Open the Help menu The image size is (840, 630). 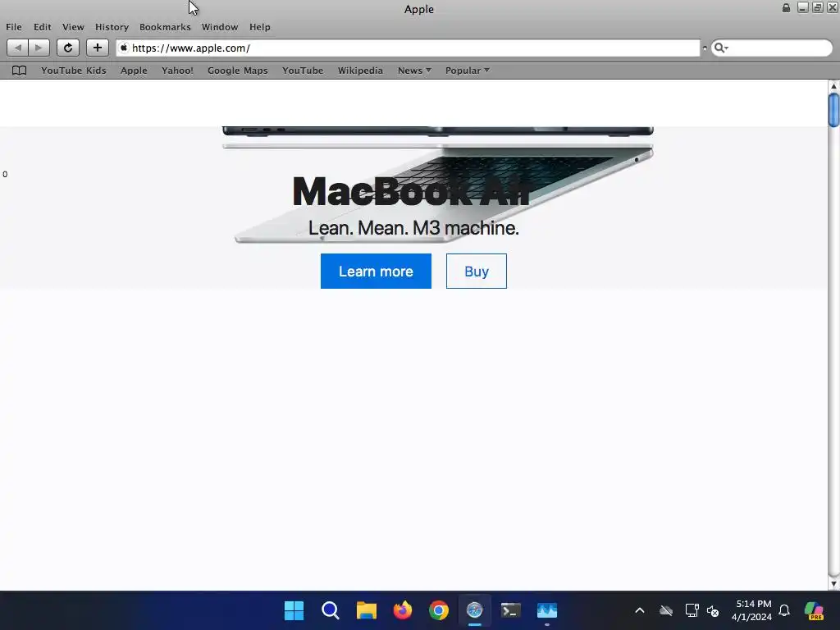pos(260,27)
